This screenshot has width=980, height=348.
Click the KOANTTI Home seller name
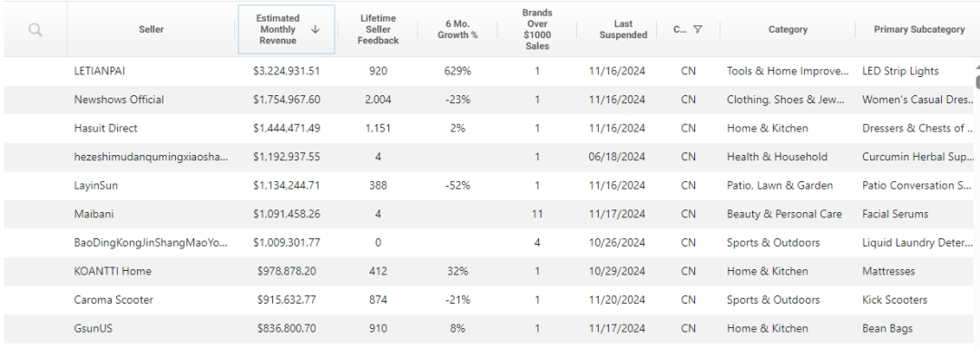pos(113,271)
